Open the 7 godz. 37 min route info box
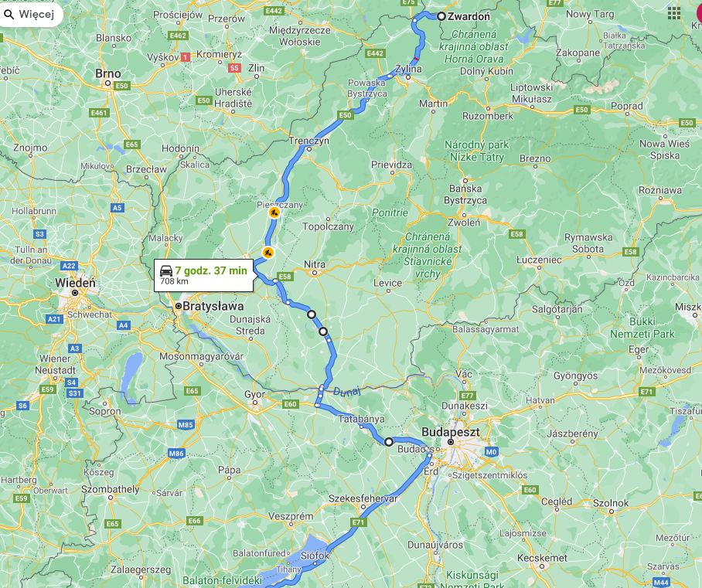The height and width of the screenshot is (588, 702). pos(203,275)
